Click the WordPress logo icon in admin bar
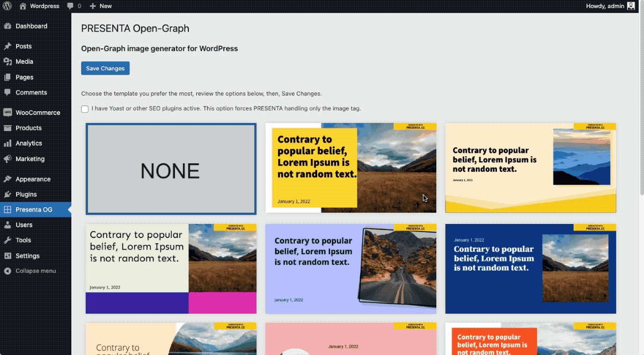 click(x=8, y=6)
